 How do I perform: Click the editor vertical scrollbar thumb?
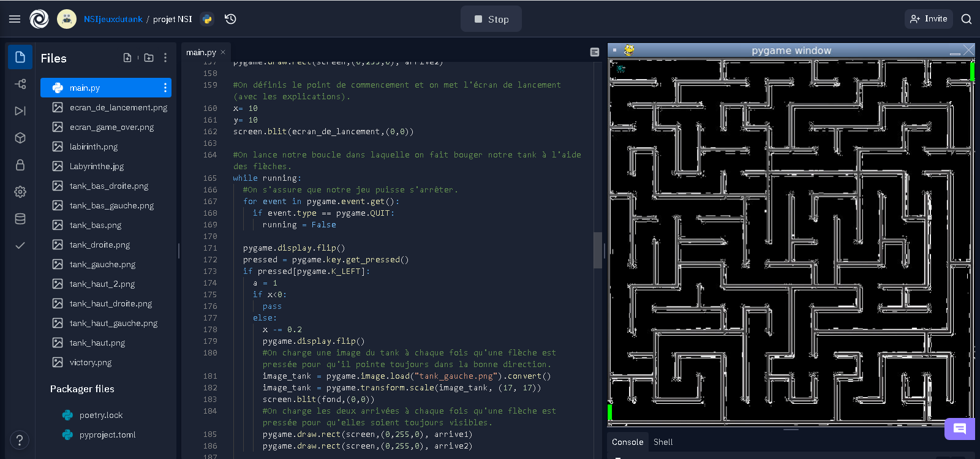598,250
